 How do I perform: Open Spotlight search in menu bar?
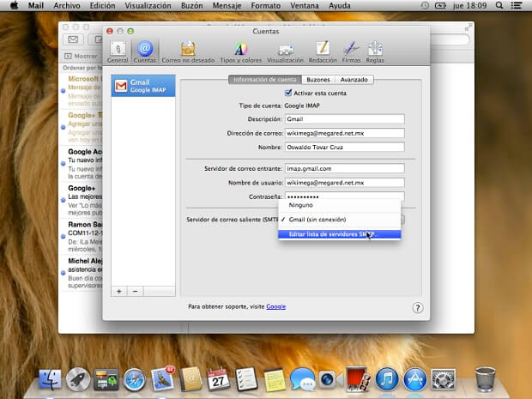[499, 5]
